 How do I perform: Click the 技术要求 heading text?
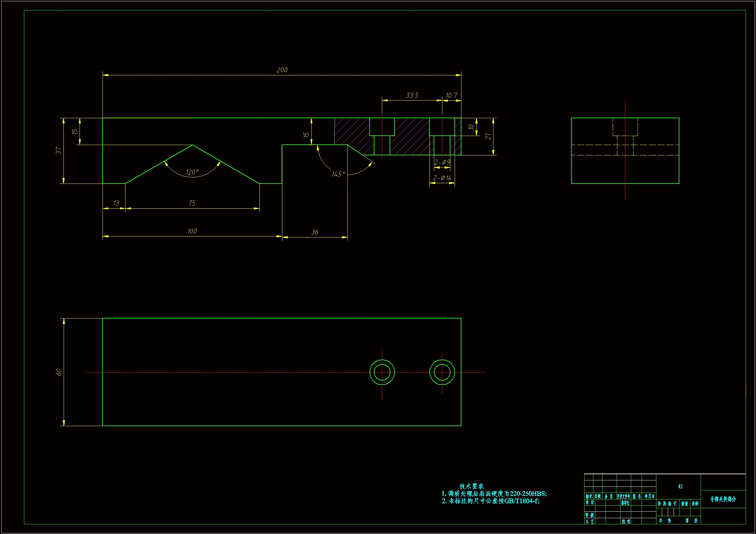click(x=471, y=486)
